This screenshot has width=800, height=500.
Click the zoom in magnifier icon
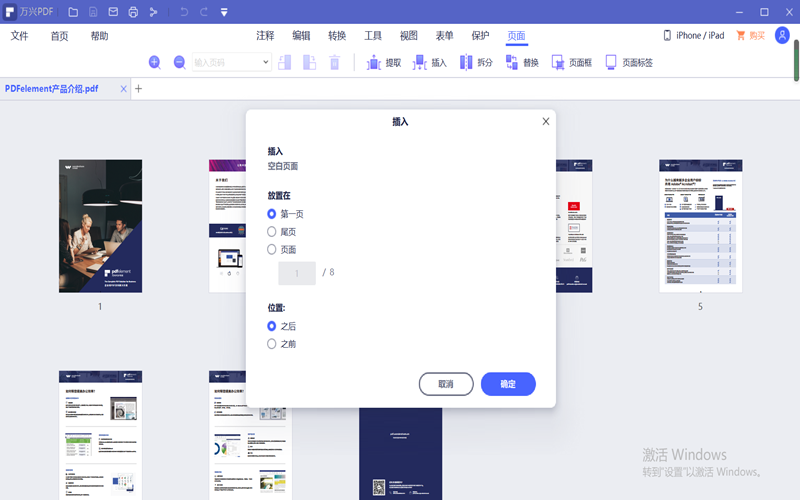point(155,62)
